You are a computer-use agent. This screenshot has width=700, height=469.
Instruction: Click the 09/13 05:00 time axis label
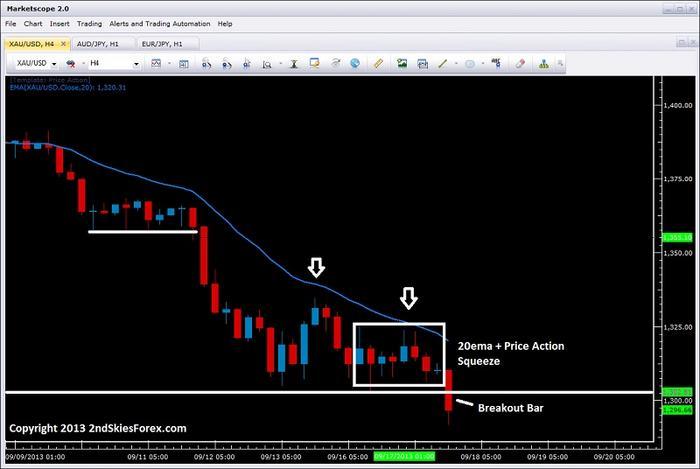[x=281, y=457]
